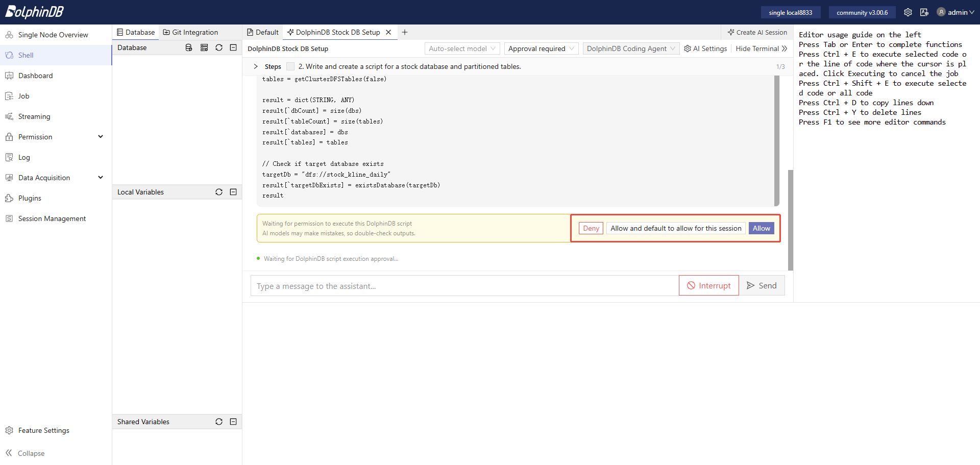Open the admin account dropdown arrow
This screenshot has height=465, width=980.
(x=972, y=12)
